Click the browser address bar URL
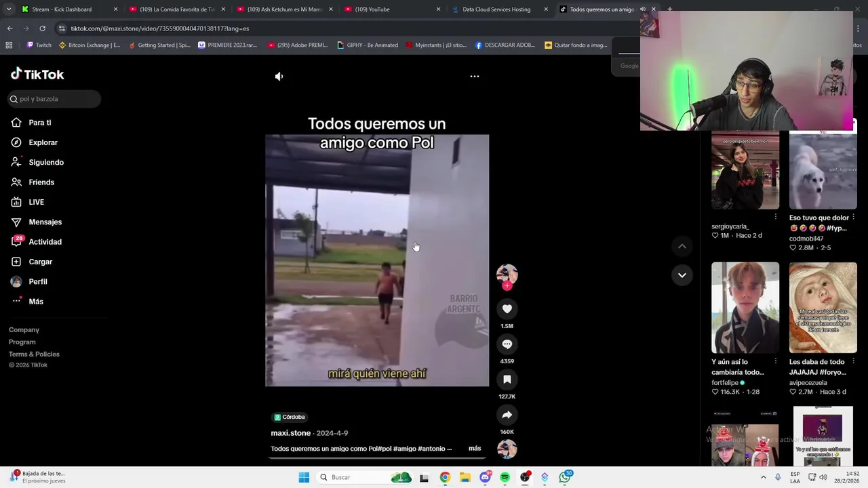This screenshot has width=868, height=488. (x=160, y=28)
